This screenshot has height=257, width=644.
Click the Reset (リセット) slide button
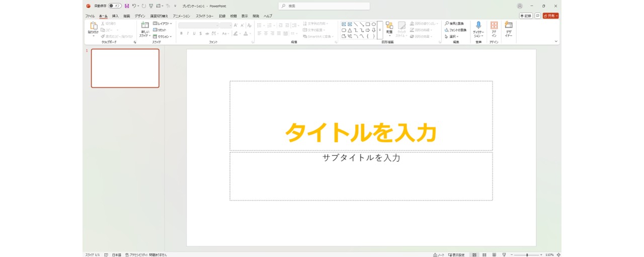[159, 30]
